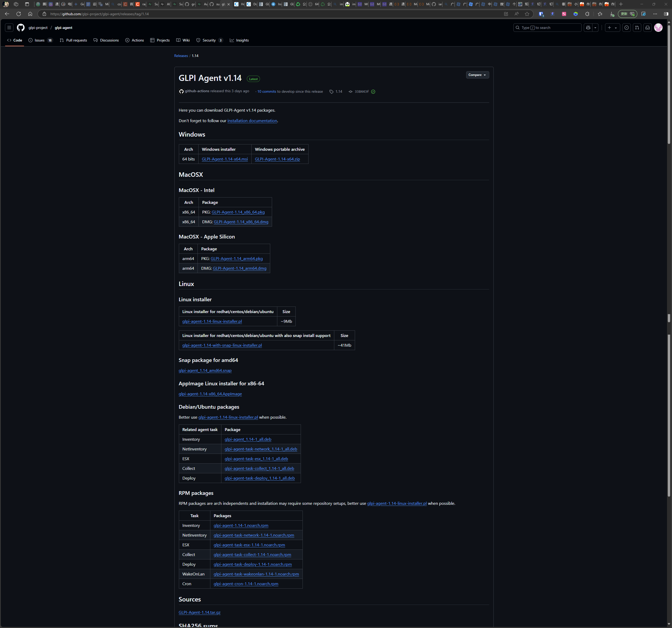Open the user avatar menu
The width and height of the screenshot is (672, 628).
click(x=658, y=28)
